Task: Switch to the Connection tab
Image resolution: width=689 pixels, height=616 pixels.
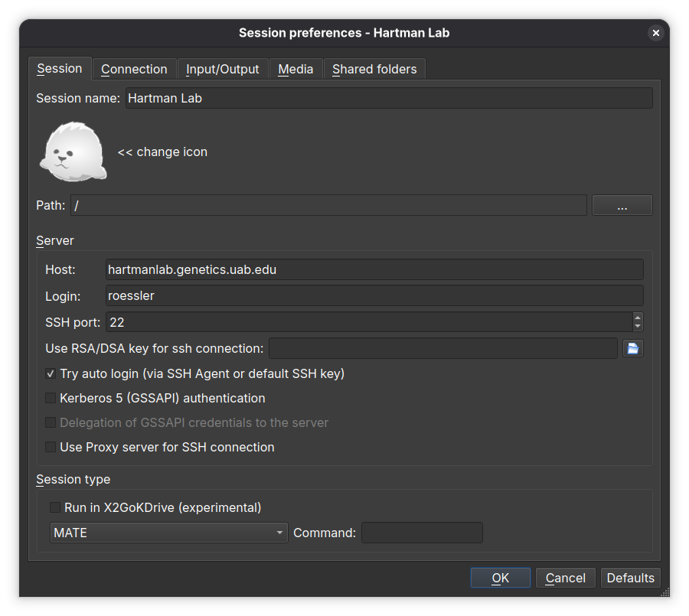Action: [134, 69]
